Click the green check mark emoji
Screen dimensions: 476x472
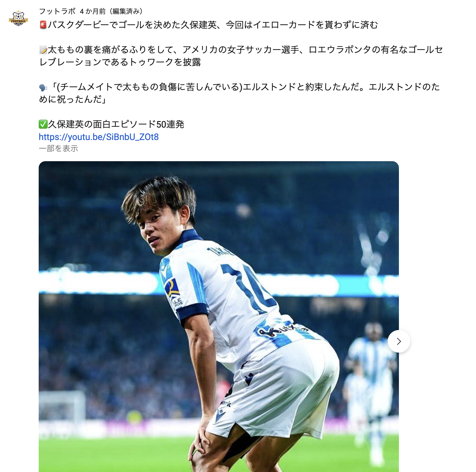[x=43, y=124]
